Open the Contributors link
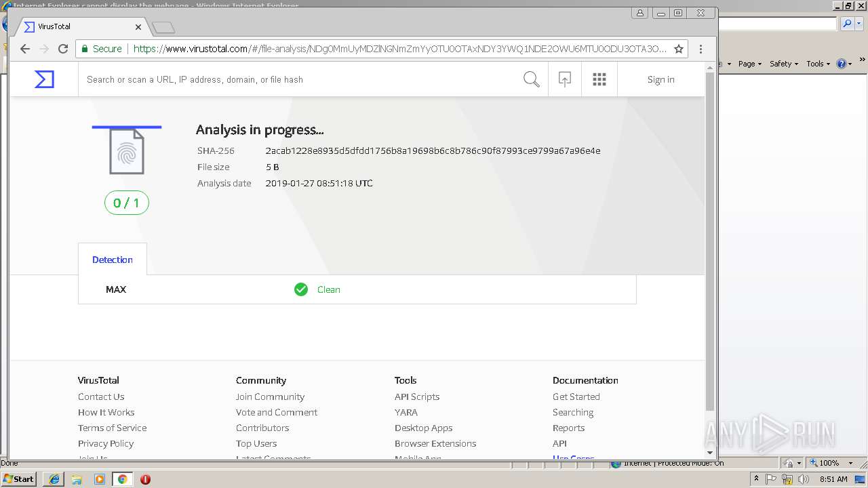 [262, 428]
